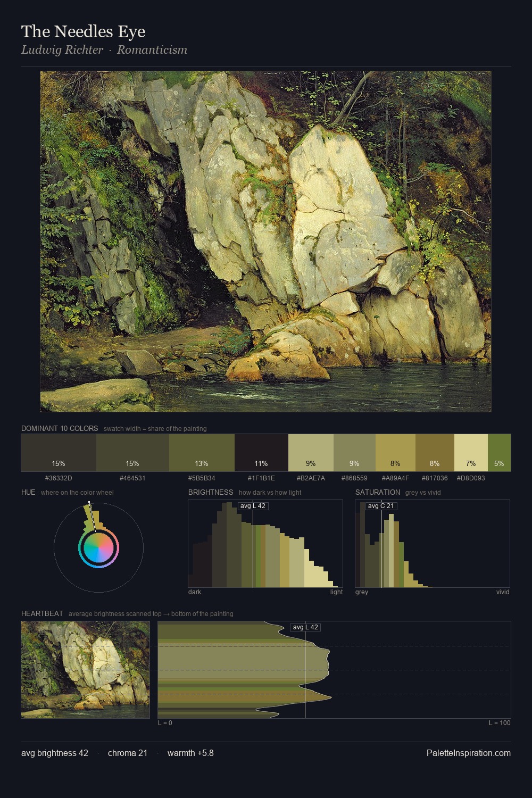The width and height of the screenshot is (532, 798).
Task: Click the chroma 21 footer stat
Action: point(128,753)
